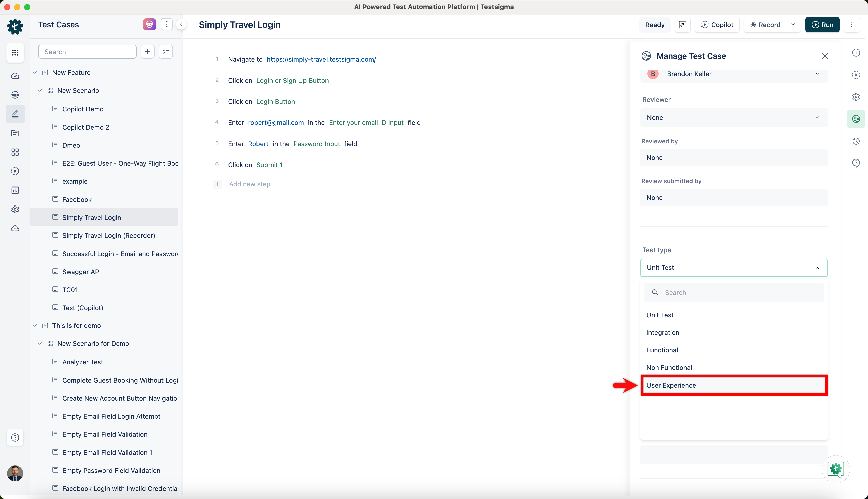The width and height of the screenshot is (868, 499).
Task: Close the Manage Test Case panel
Action: pyautogui.click(x=825, y=56)
